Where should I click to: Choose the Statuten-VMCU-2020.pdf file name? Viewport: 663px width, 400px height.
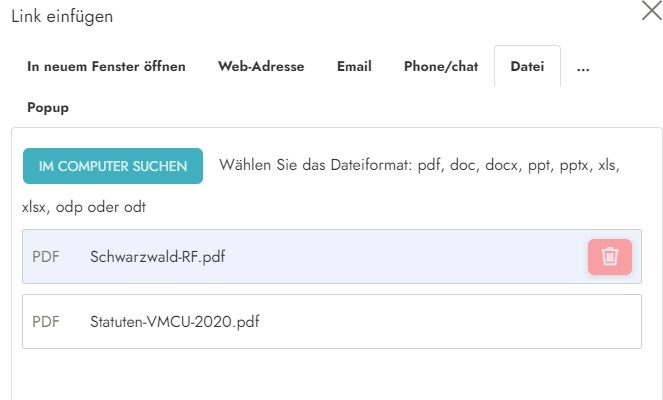(167, 321)
